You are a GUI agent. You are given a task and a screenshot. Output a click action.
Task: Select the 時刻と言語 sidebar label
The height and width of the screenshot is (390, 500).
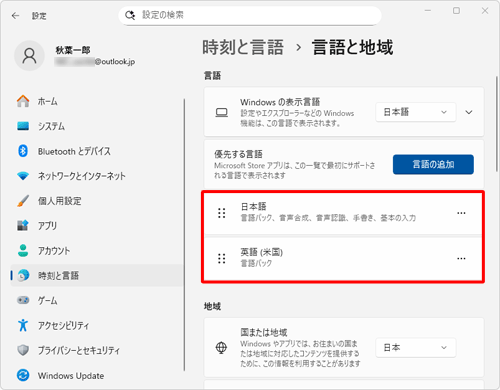click(x=58, y=275)
